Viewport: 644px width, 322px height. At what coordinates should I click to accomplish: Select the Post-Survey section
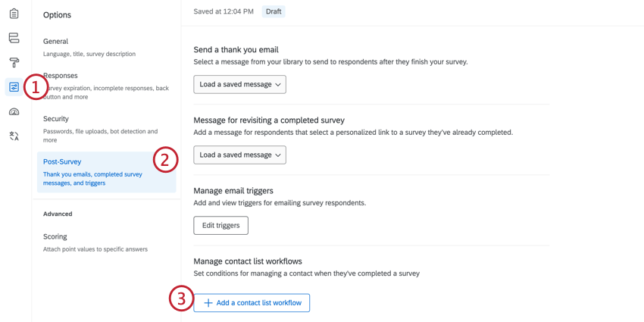coord(106,172)
